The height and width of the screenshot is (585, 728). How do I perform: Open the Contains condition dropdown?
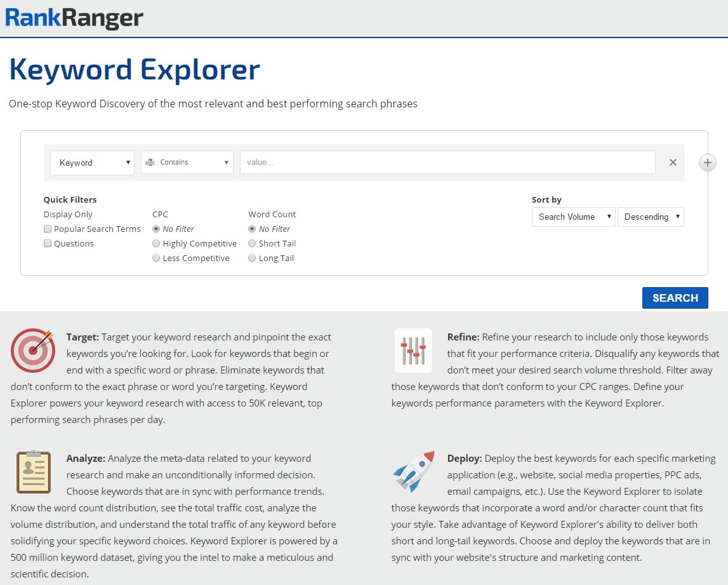tap(187, 163)
